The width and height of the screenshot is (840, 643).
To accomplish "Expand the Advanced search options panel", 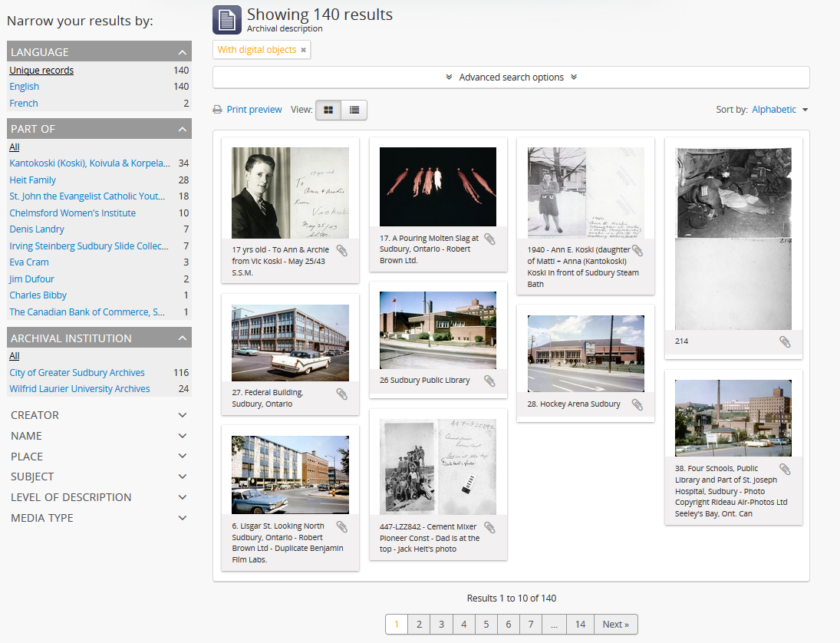I will [x=511, y=77].
